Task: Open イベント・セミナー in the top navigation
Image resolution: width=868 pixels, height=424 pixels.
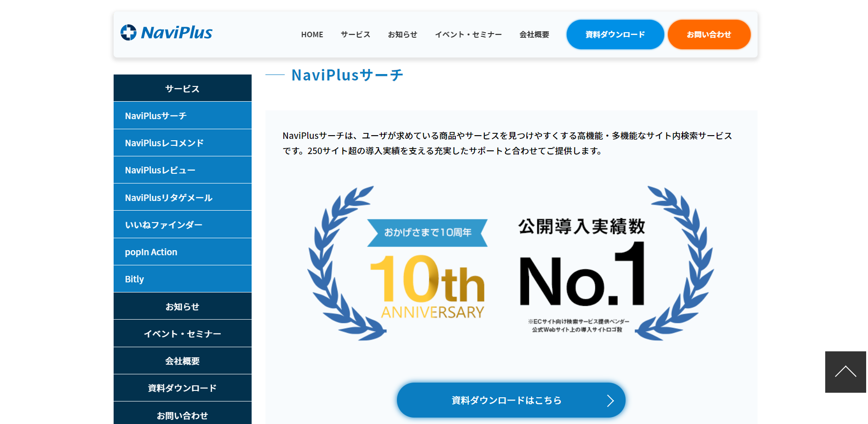Action: click(468, 34)
